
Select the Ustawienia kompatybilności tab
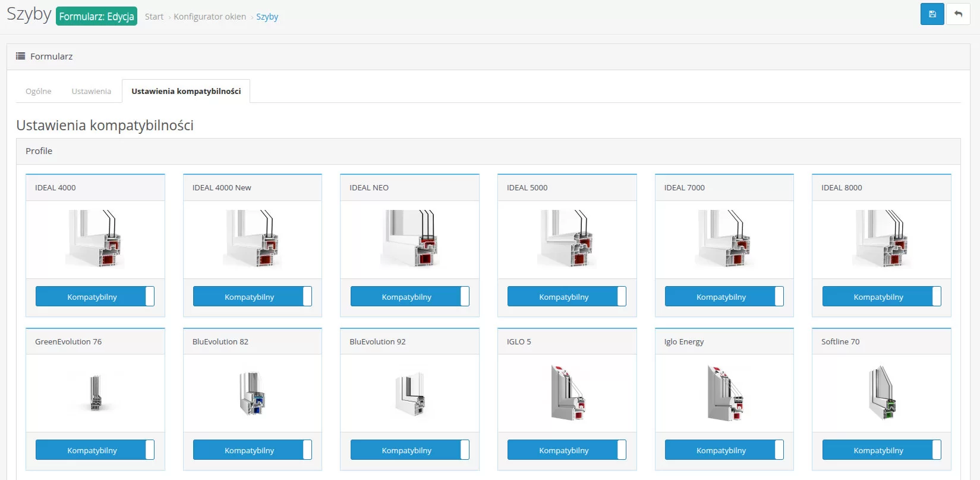point(186,91)
